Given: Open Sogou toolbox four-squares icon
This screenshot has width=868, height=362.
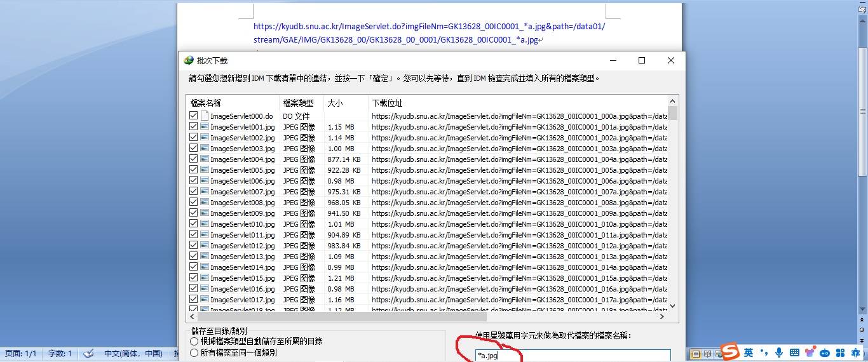Looking at the screenshot, I should click(x=840, y=352).
